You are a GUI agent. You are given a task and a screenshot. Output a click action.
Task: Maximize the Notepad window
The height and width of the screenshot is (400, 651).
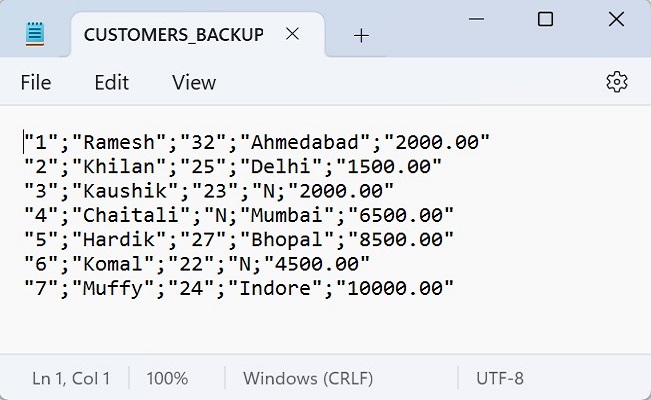point(545,19)
